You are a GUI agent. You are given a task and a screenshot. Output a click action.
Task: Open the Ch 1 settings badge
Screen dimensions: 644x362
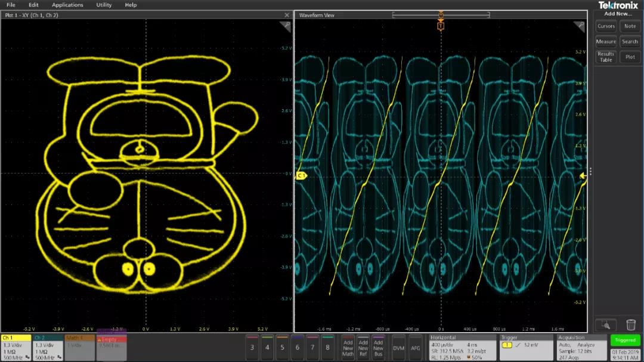pyautogui.click(x=16, y=348)
